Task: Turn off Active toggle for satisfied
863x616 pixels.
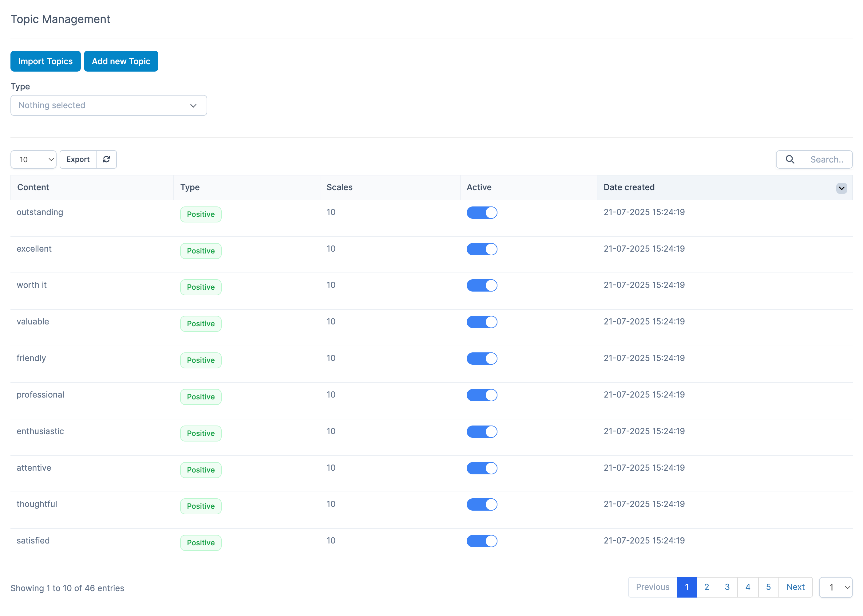Action: click(x=481, y=541)
